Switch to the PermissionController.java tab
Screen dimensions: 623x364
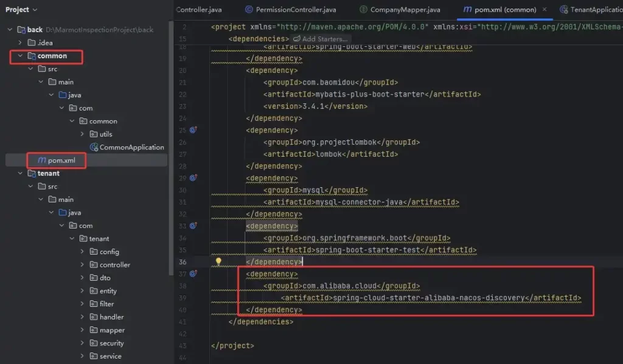(293, 10)
